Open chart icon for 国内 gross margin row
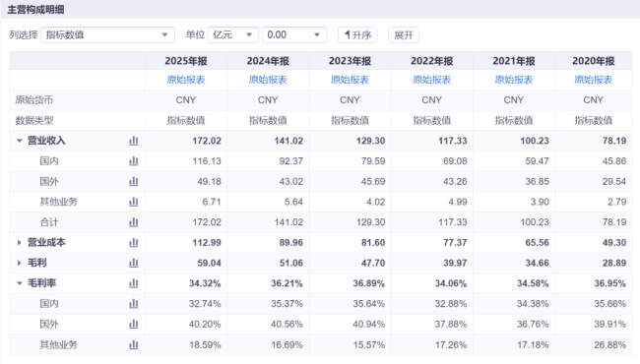Viewport: 640px width, 364px height. coord(134,304)
